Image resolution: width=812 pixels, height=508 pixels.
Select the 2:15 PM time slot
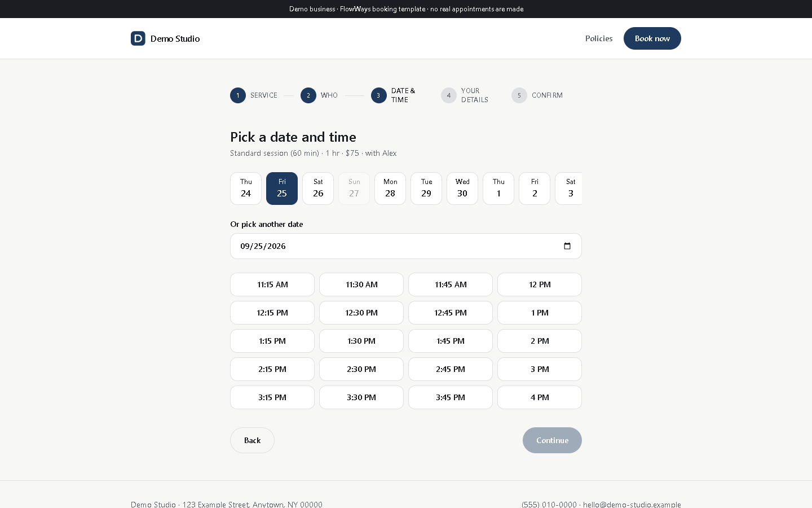tap(272, 369)
